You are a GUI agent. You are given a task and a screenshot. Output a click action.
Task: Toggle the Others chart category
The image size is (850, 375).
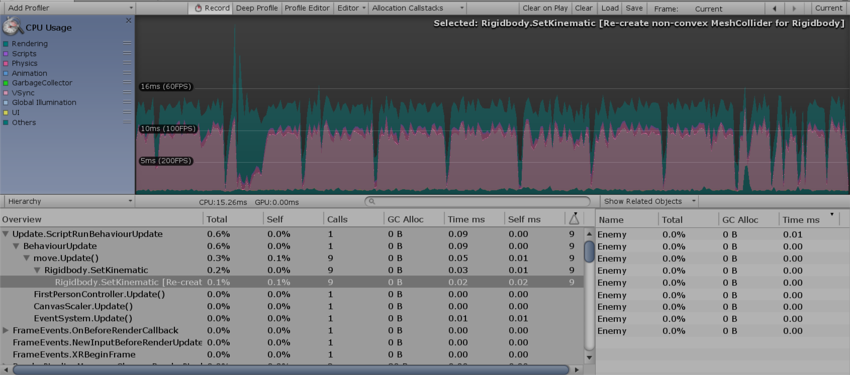tap(5, 122)
